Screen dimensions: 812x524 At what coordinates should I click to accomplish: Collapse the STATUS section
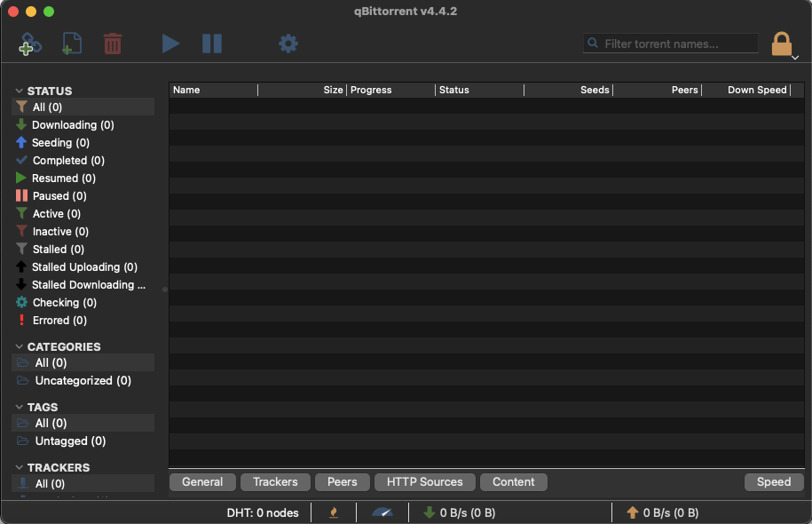(x=20, y=91)
